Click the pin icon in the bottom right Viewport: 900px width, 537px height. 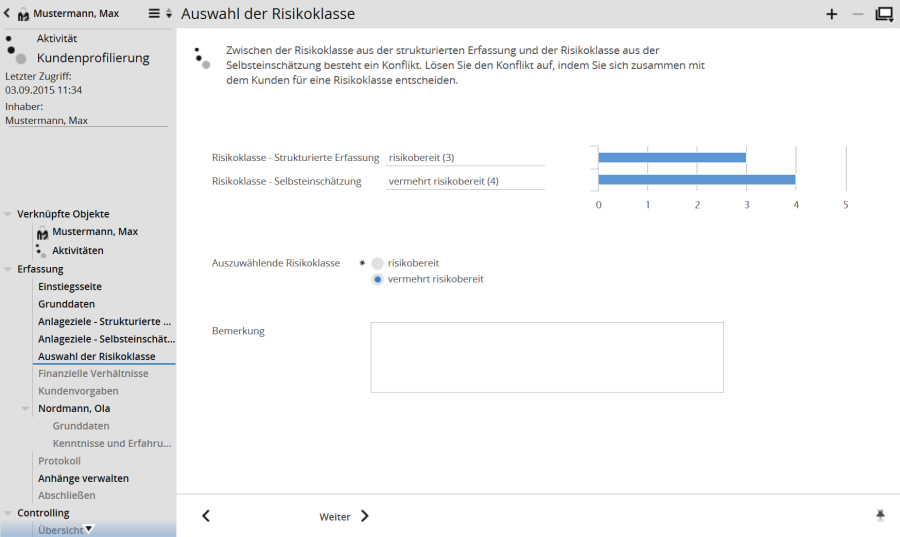point(880,515)
